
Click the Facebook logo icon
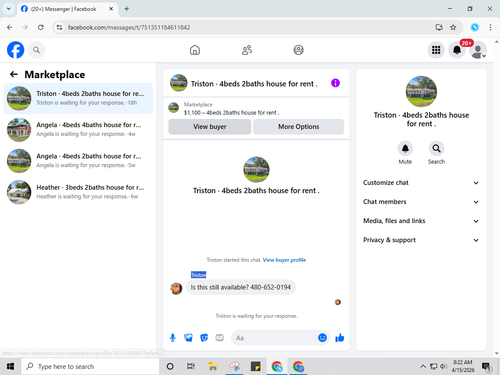[16, 50]
